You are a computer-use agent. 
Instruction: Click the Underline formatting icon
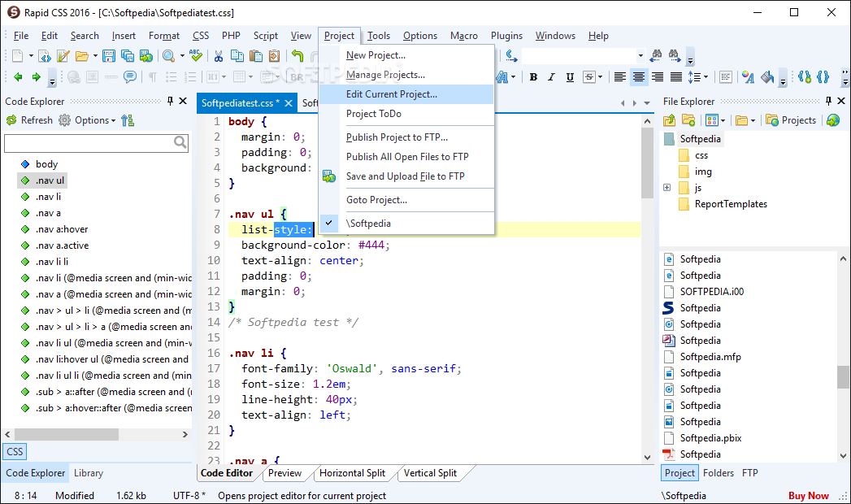570,77
